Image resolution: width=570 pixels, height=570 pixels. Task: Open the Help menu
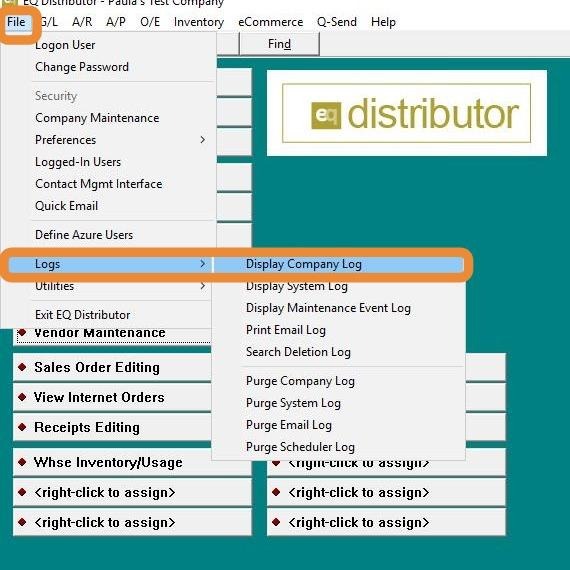pyautogui.click(x=383, y=22)
